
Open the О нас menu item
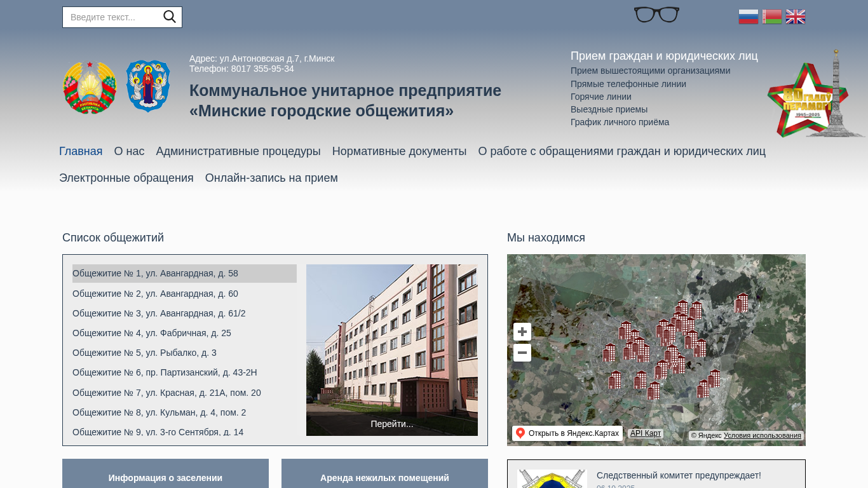pyautogui.click(x=129, y=151)
